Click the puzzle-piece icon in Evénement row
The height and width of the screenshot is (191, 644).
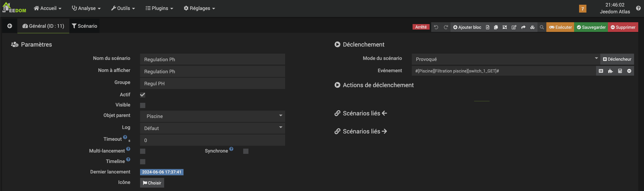click(x=610, y=71)
